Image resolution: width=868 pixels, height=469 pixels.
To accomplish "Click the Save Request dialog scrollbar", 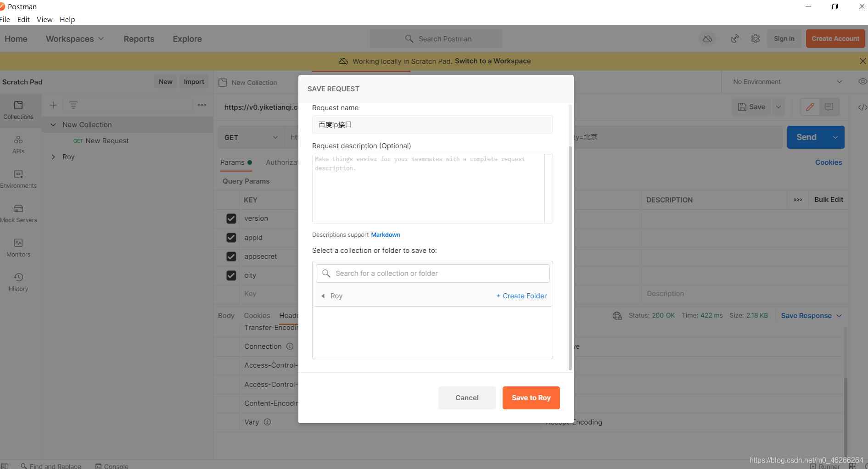I will coord(571,258).
